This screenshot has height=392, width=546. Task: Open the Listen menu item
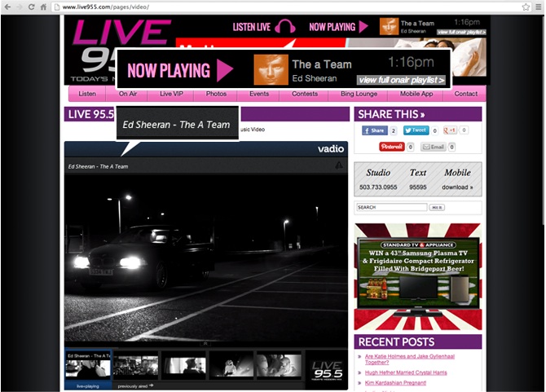point(87,94)
